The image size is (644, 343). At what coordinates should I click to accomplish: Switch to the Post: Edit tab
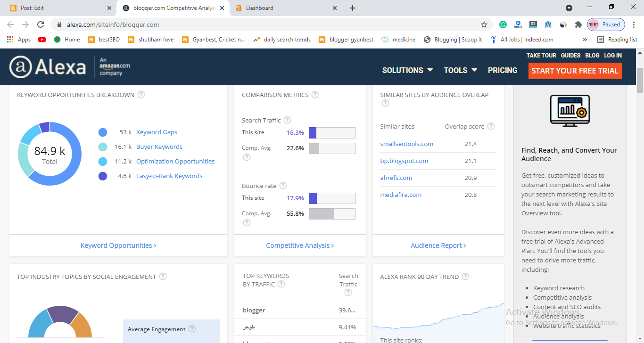pyautogui.click(x=58, y=8)
